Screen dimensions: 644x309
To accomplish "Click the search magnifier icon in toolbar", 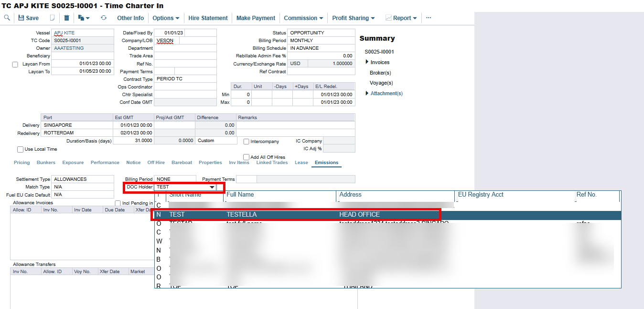I will [7, 18].
